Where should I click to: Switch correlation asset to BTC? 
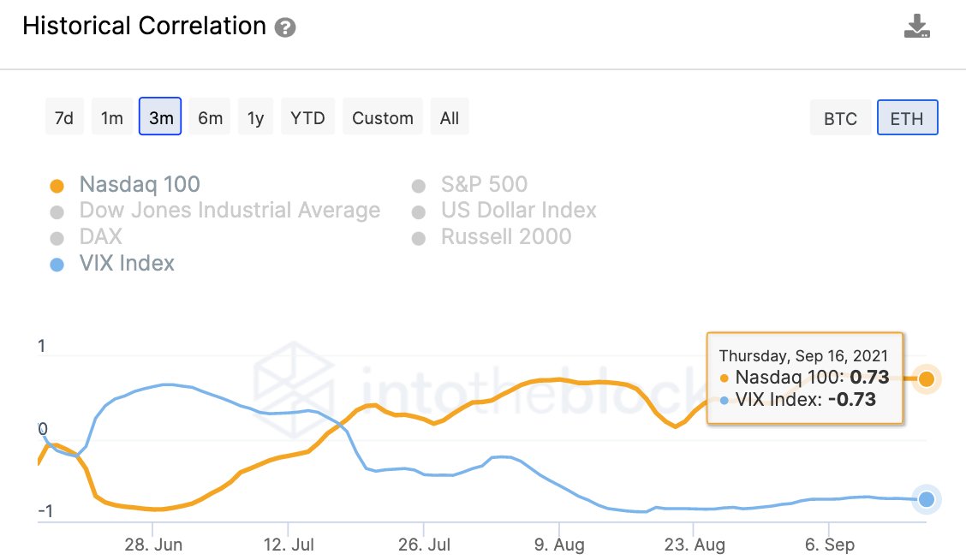(x=840, y=119)
